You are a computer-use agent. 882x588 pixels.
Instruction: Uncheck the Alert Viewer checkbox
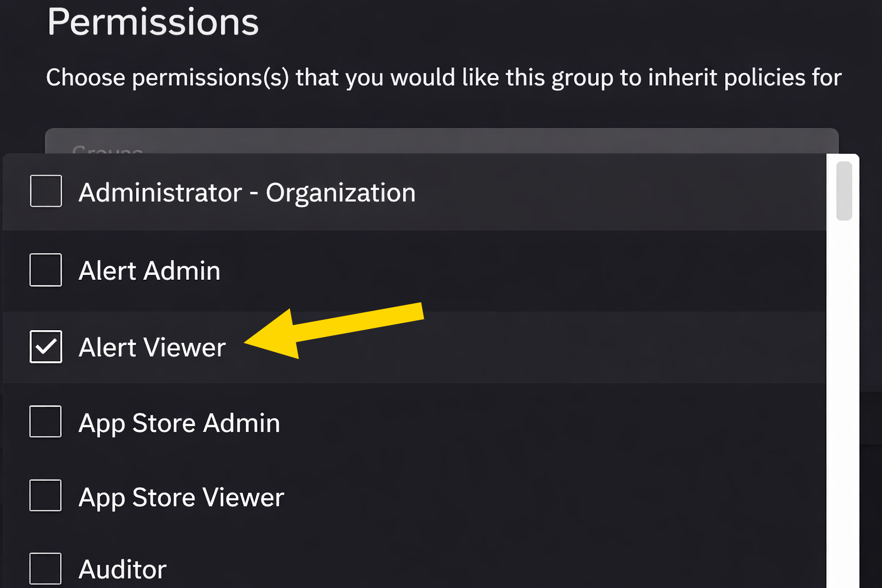point(46,347)
